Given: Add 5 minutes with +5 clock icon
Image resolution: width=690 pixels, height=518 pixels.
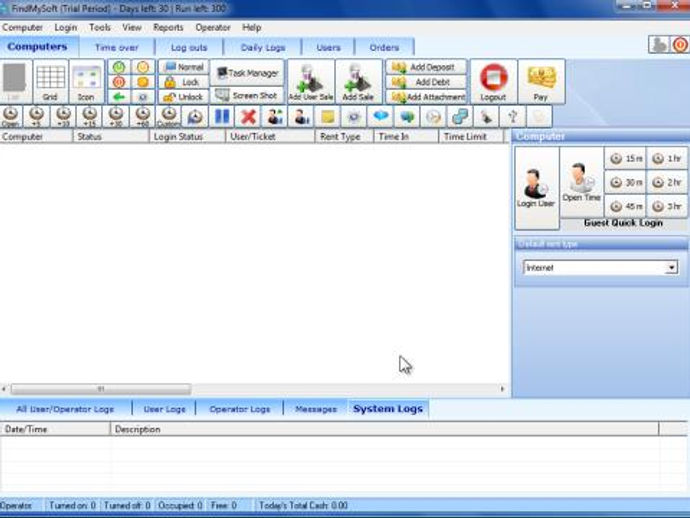Looking at the screenshot, I should [x=37, y=117].
